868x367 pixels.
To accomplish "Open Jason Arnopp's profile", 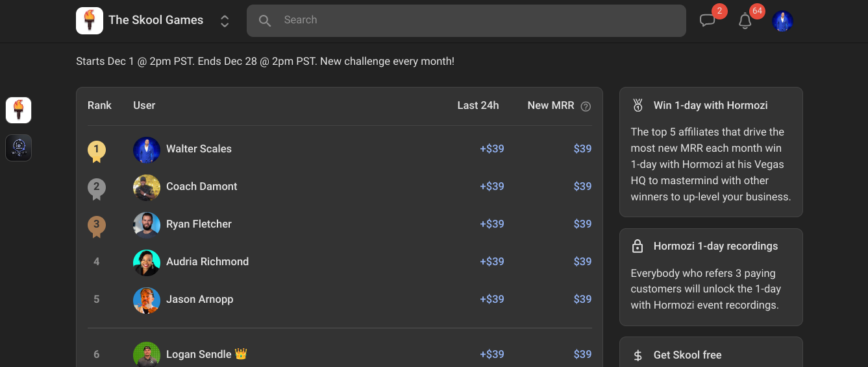I will (199, 299).
